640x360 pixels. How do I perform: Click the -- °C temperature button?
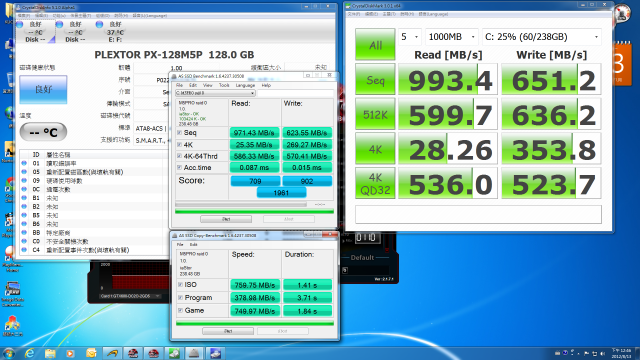coord(43,132)
